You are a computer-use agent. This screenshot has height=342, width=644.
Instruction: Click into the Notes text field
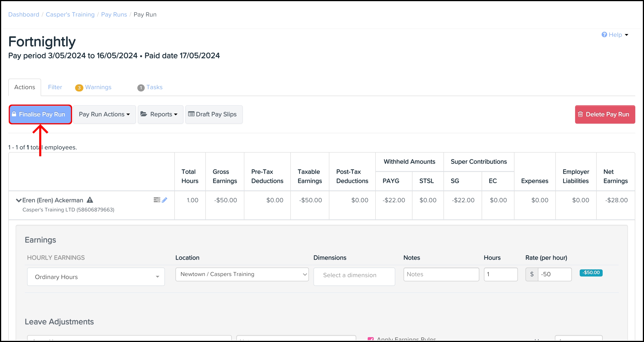coord(441,274)
